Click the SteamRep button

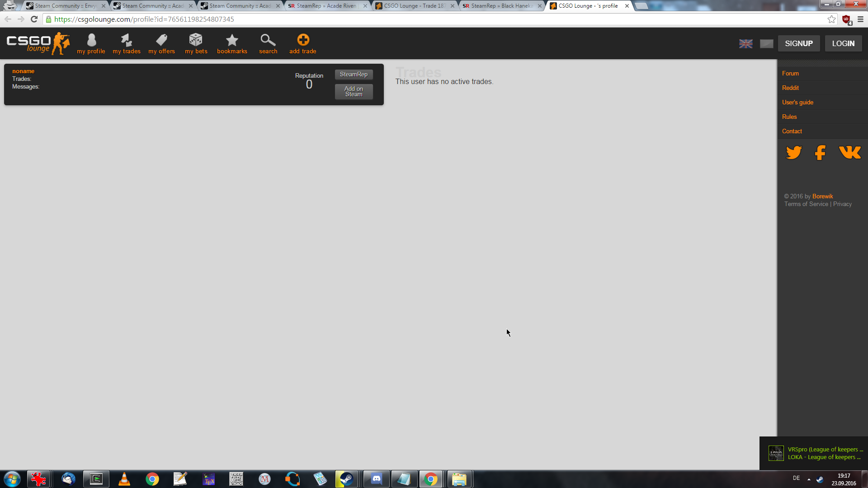(354, 75)
